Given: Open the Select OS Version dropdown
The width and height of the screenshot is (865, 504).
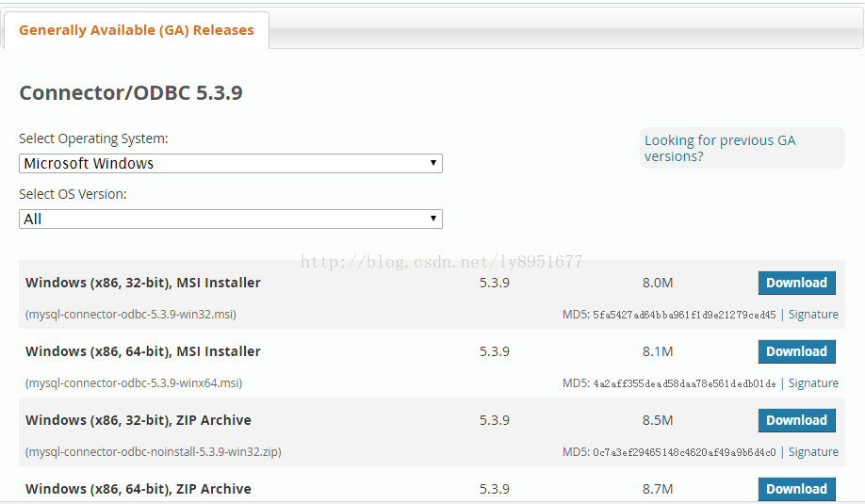Looking at the screenshot, I should pos(231,219).
